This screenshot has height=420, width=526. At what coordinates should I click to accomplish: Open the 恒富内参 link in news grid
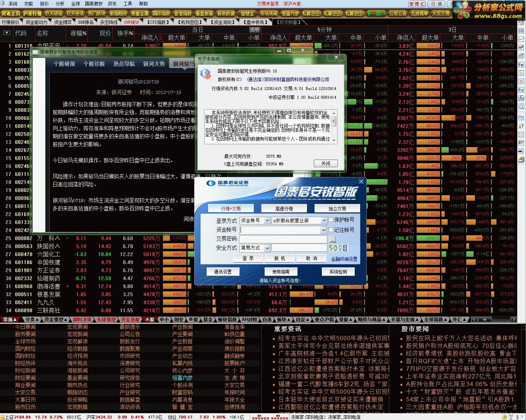point(182,378)
